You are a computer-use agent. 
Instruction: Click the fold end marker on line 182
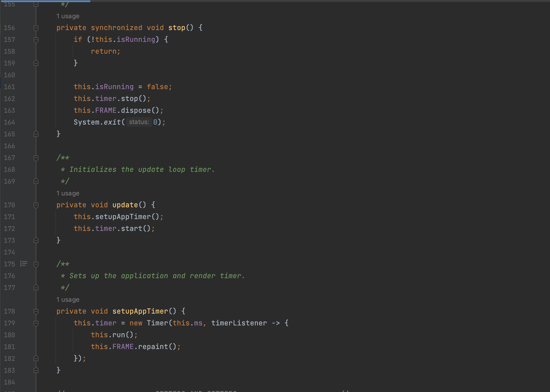(x=36, y=358)
